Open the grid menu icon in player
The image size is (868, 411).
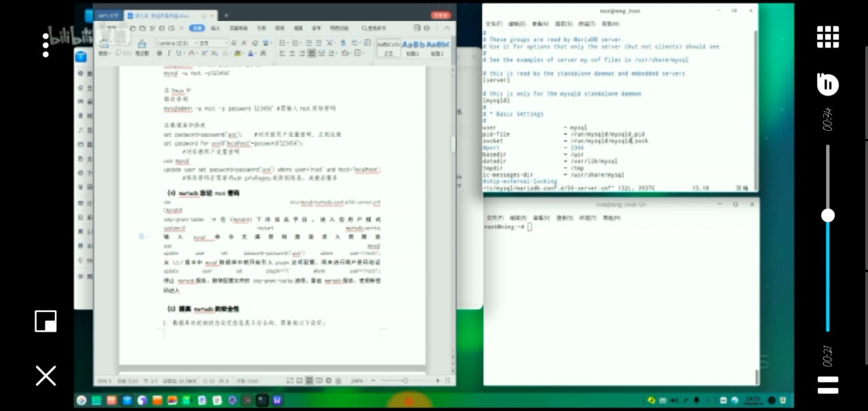tap(827, 37)
